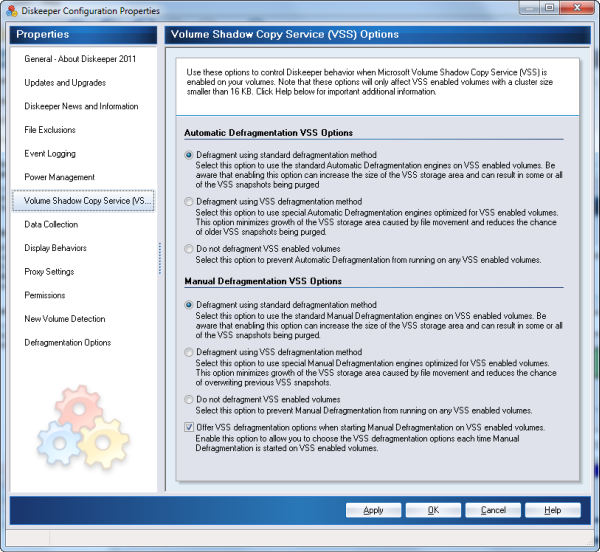The image size is (600, 552).
Task: Select automatic VSS defragmentation method radio
Action: [189, 202]
